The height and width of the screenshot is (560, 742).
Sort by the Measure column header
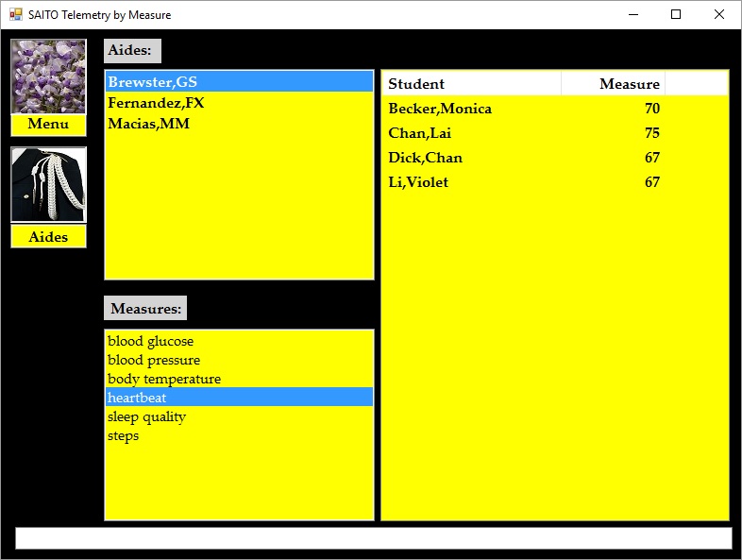tap(614, 84)
